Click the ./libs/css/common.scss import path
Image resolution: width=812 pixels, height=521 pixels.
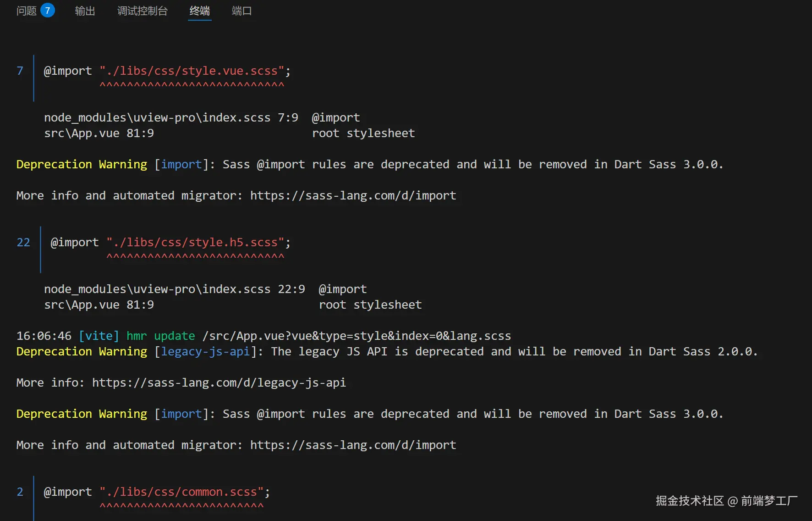pos(181,492)
